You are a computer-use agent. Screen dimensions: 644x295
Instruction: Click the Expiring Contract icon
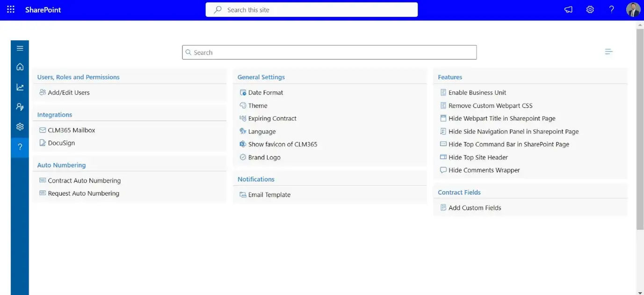point(243,118)
